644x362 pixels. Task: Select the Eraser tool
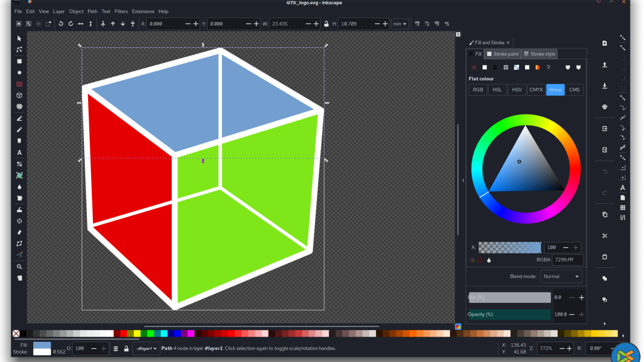[20, 233]
